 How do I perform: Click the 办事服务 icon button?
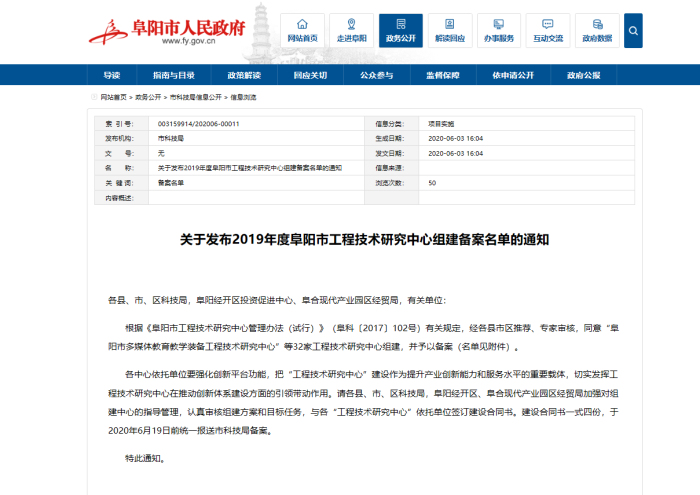click(499, 30)
